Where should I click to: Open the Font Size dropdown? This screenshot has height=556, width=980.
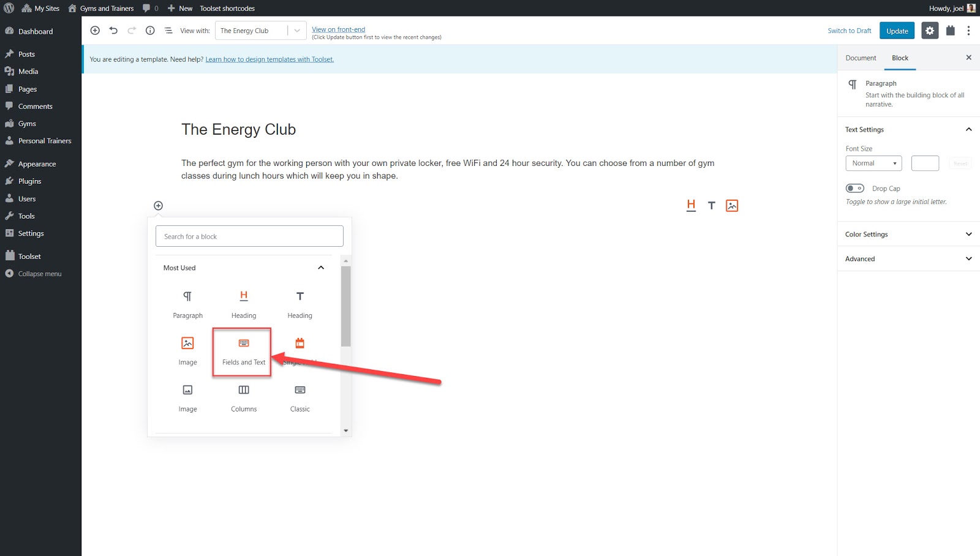point(873,163)
